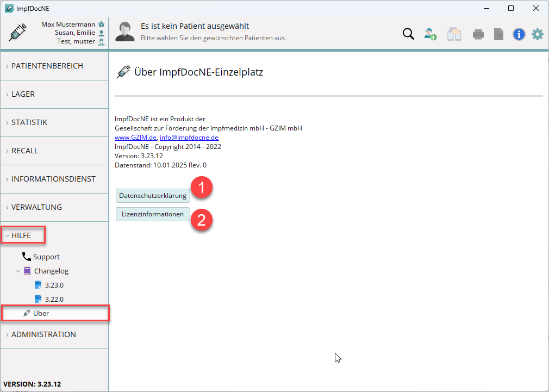Click the user icon beside Susan, Emilie
The height and width of the screenshot is (392, 549).
click(102, 33)
